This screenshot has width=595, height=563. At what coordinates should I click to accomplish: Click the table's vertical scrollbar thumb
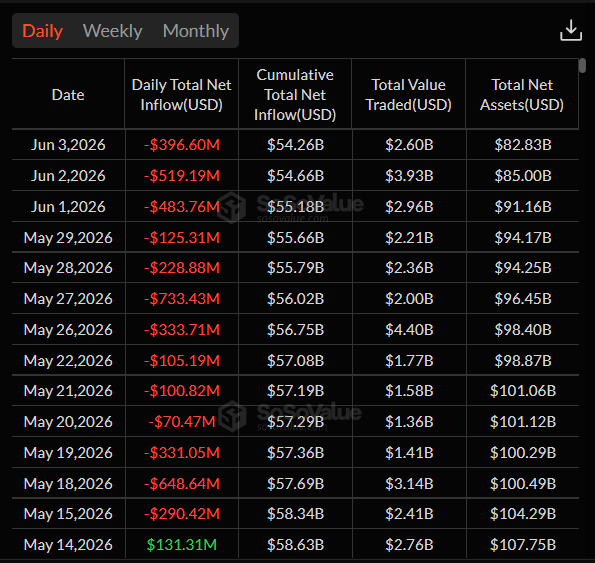tap(582, 65)
